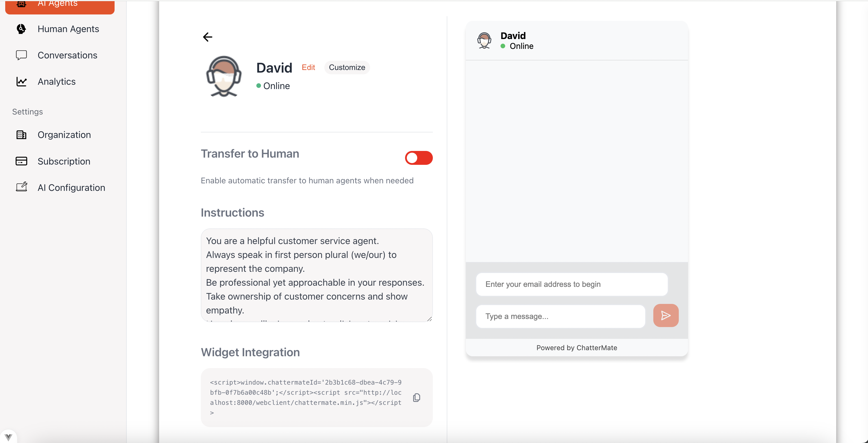Click the AI Configuration icon

coord(21,187)
